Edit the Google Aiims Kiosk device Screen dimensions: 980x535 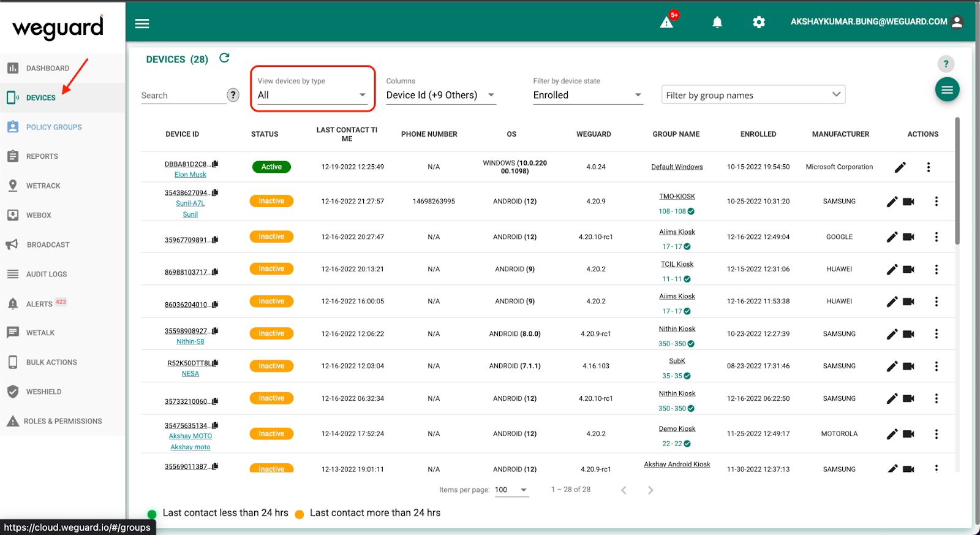(x=892, y=237)
